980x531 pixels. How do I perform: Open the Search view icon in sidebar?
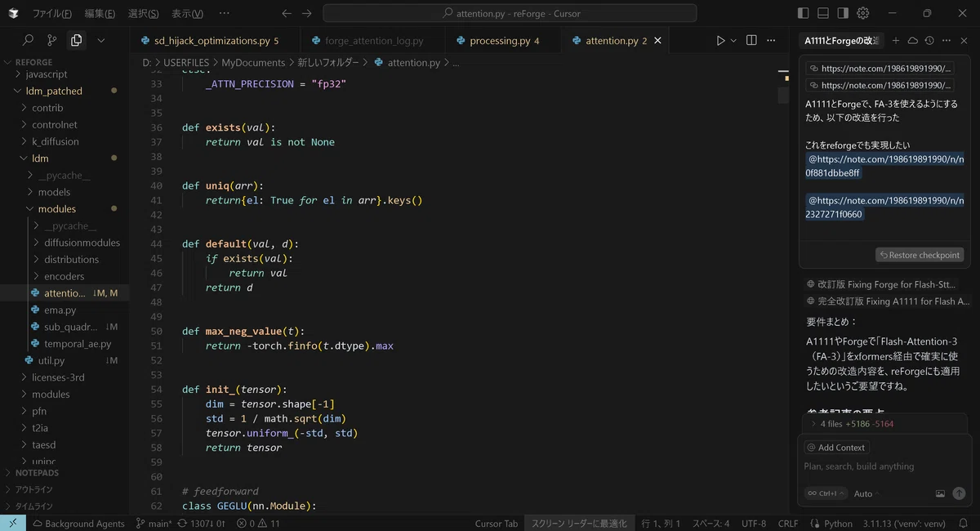(x=28, y=40)
